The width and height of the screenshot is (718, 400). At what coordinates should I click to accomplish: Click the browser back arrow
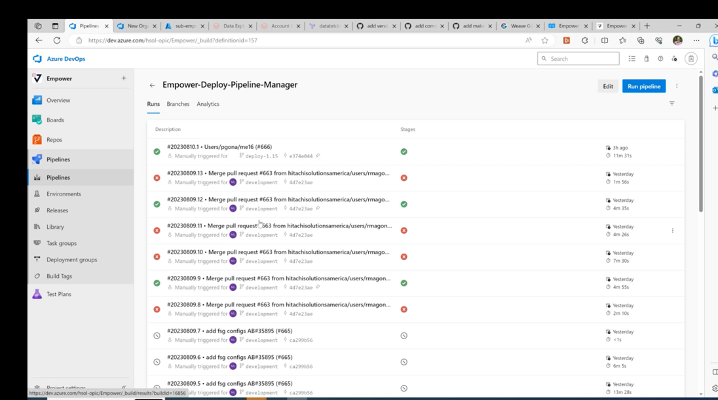point(39,40)
